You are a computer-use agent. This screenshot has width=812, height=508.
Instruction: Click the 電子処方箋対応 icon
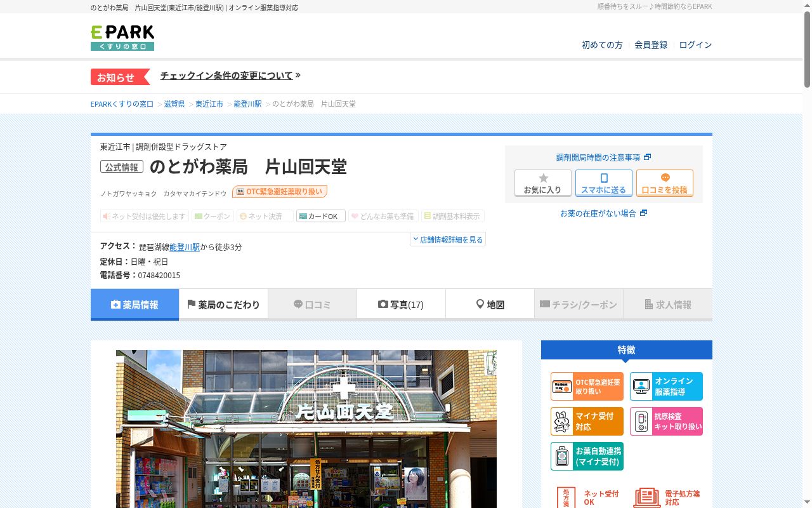(x=647, y=497)
